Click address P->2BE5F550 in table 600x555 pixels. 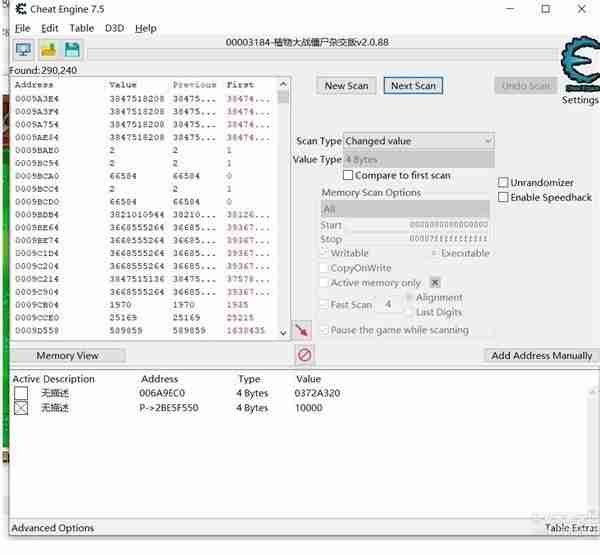click(169, 408)
